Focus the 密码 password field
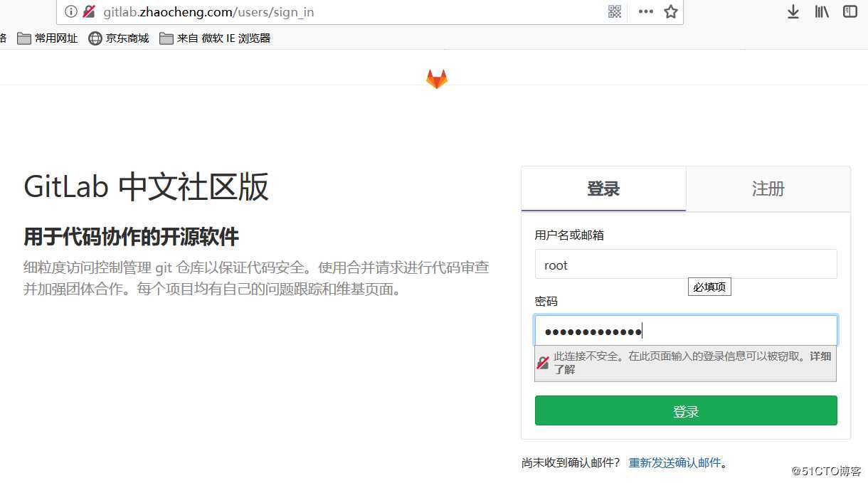This screenshot has width=868, height=483. coord(686,331)
